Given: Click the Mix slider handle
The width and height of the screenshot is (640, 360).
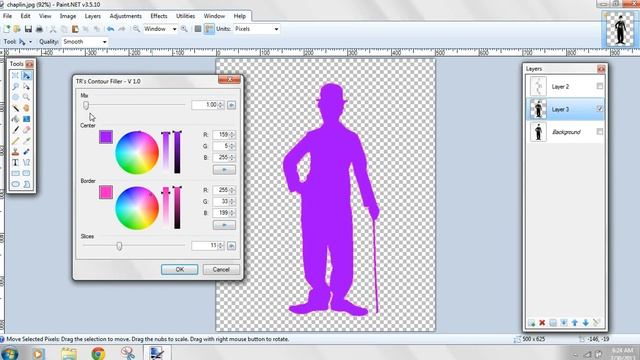Looking at the screenshot, I should (86, 105).
